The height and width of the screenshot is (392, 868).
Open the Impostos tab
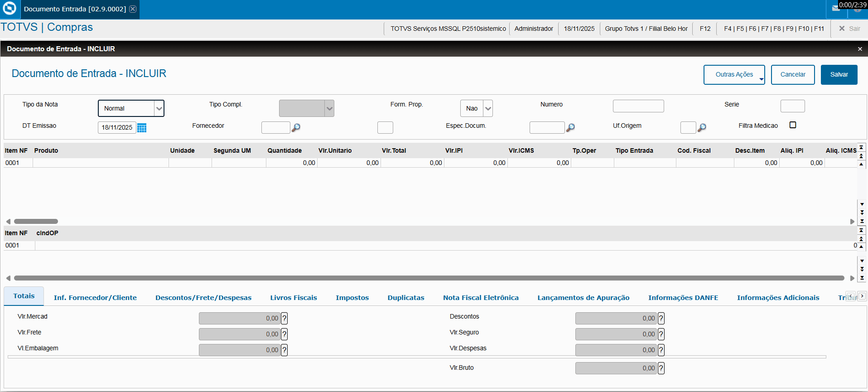(x=352, y=298)
